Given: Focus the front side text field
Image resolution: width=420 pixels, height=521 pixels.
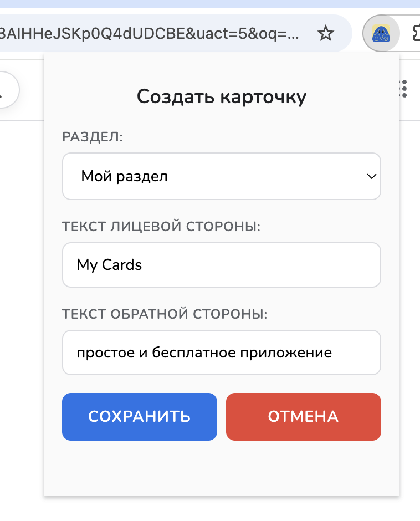Looking at the screenshot, I should (221, 265).
